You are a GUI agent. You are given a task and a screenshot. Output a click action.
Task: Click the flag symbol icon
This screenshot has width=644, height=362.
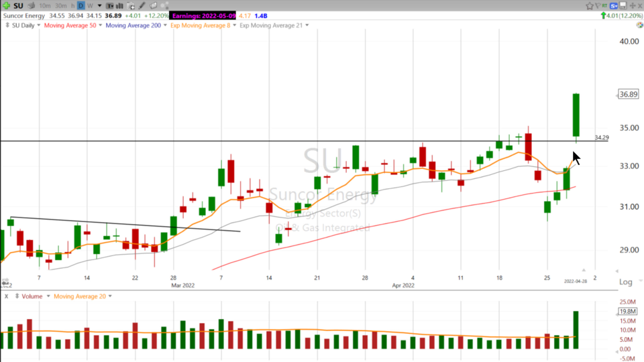[x=598, y=6]
